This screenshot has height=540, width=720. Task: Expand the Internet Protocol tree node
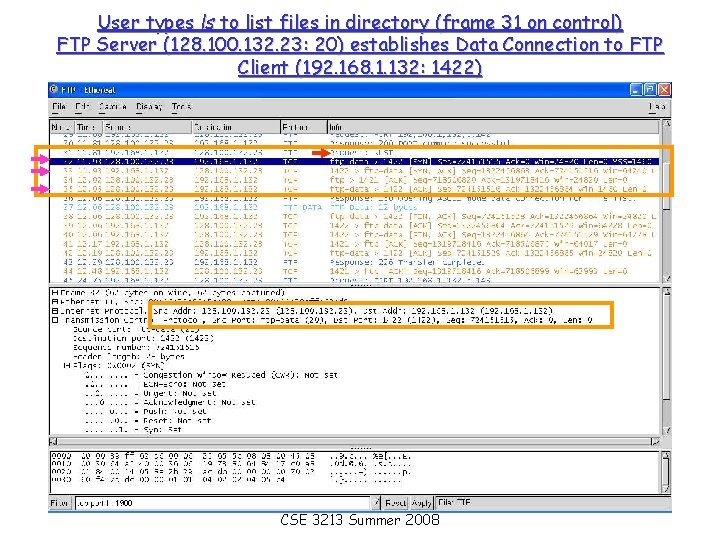55,311
